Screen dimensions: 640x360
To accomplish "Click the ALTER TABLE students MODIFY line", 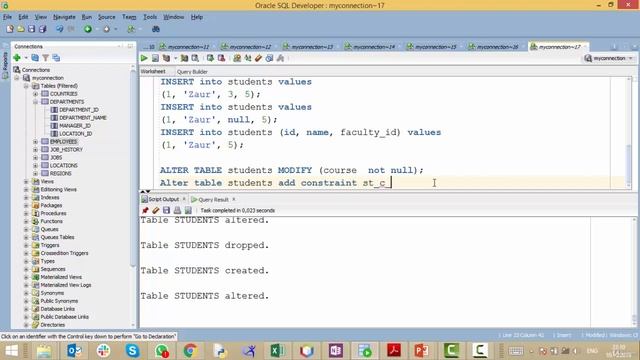I will pos(291,170).
